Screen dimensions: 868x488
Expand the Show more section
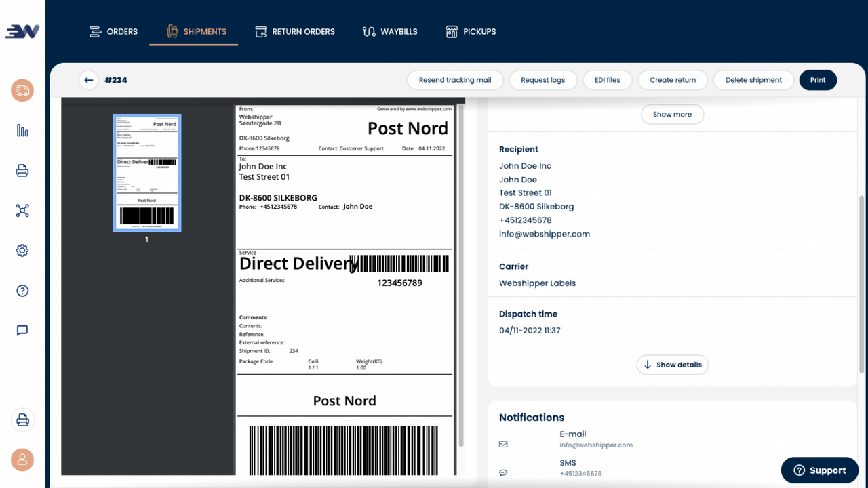click(x=672, y=115)
